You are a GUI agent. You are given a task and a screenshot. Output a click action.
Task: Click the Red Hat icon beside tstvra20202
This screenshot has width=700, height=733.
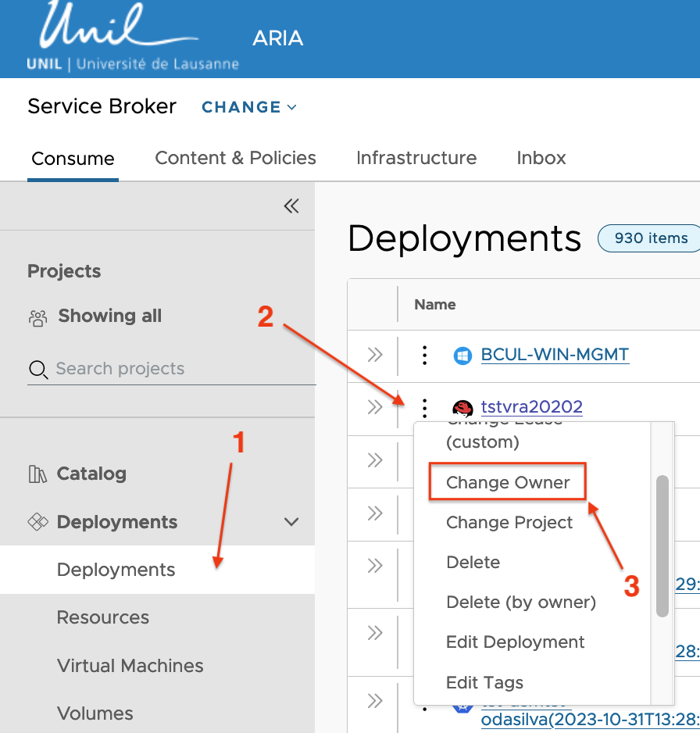point(462,408)
